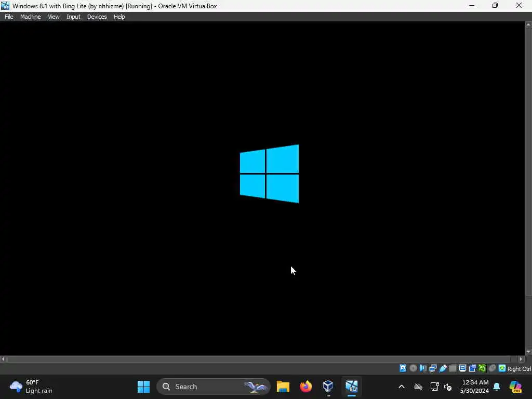Click the cloud sync tray icon
Screen dimensions: 532x399
[x=418, y=387]
